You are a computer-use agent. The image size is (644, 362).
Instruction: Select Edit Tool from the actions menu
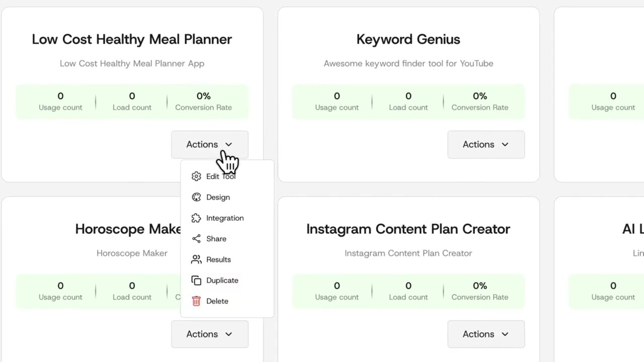coord(220,176)
